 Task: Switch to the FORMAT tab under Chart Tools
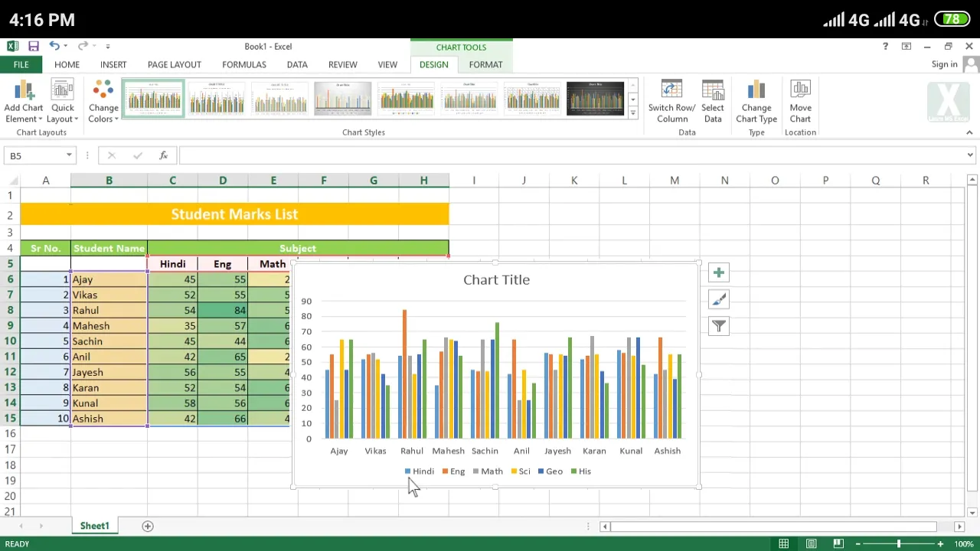(x=485, y=64)
